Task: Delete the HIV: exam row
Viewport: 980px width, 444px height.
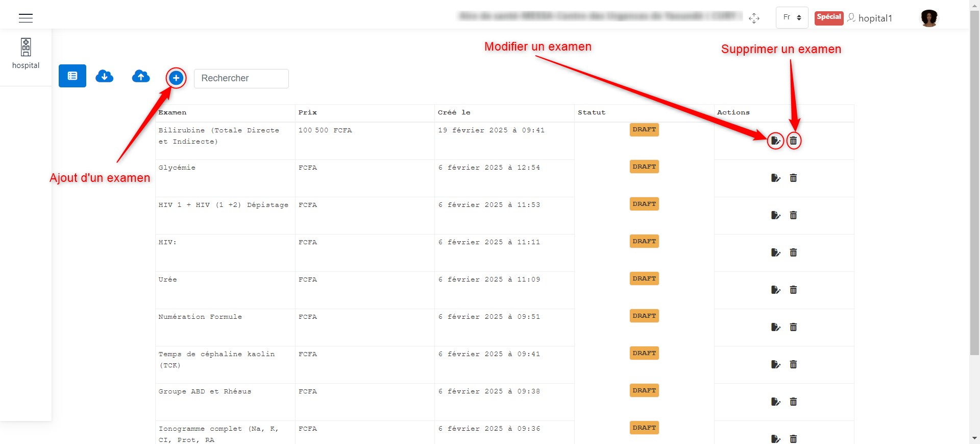Action: pyautogui.click(x=793, y=252)
